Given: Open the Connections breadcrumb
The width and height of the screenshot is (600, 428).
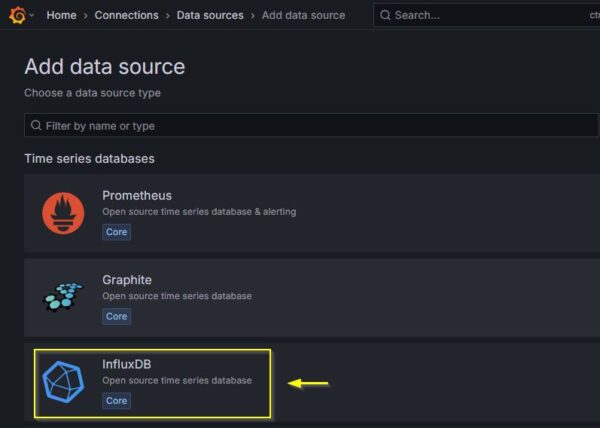Looking at the screenshot, I should pos(126,15).
